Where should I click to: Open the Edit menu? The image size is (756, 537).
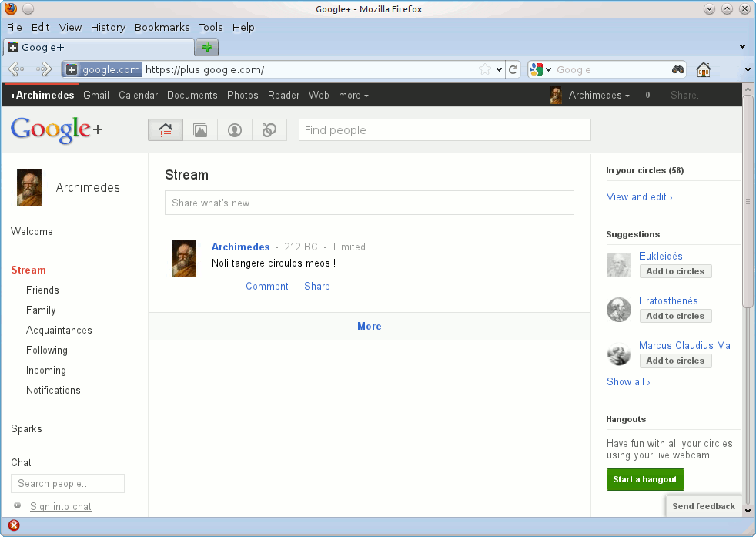pos(41,28)
